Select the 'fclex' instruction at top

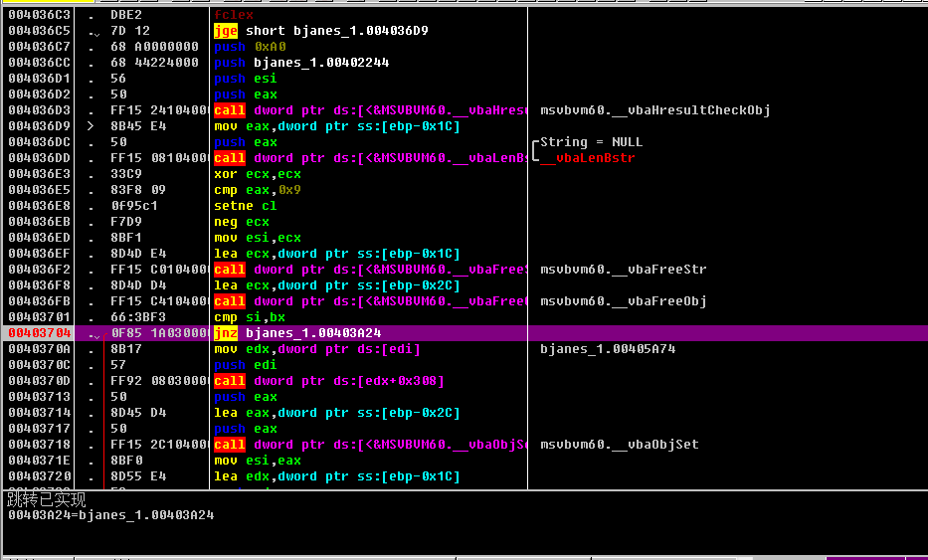(234, 15)
